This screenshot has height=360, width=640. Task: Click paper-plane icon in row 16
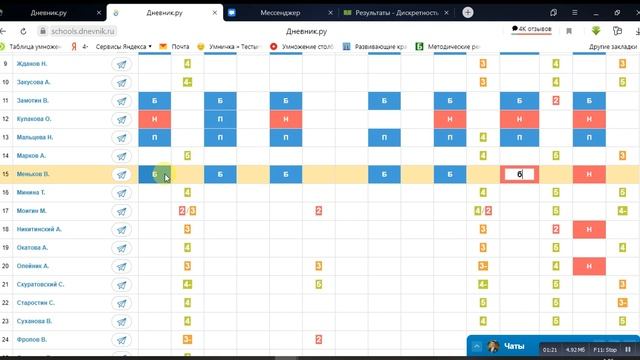coord(122,193)
